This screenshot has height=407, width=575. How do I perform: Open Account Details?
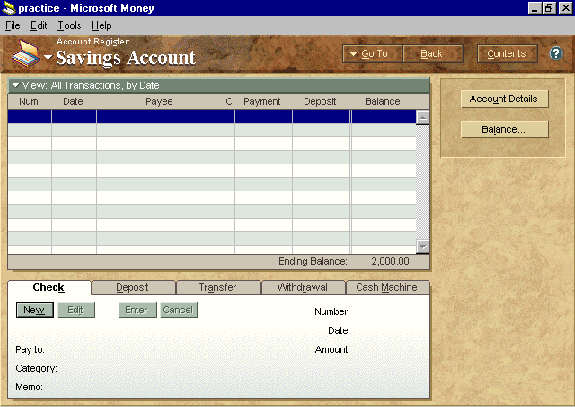[504, 99]
